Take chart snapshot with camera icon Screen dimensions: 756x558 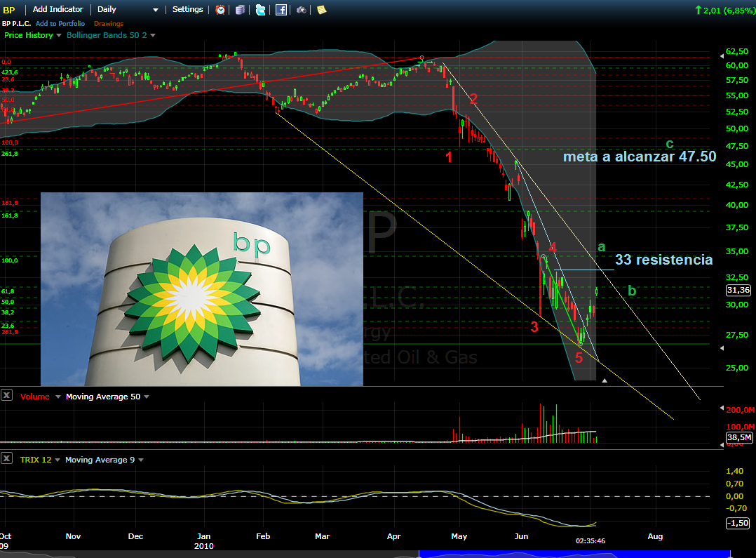point(302,10)
